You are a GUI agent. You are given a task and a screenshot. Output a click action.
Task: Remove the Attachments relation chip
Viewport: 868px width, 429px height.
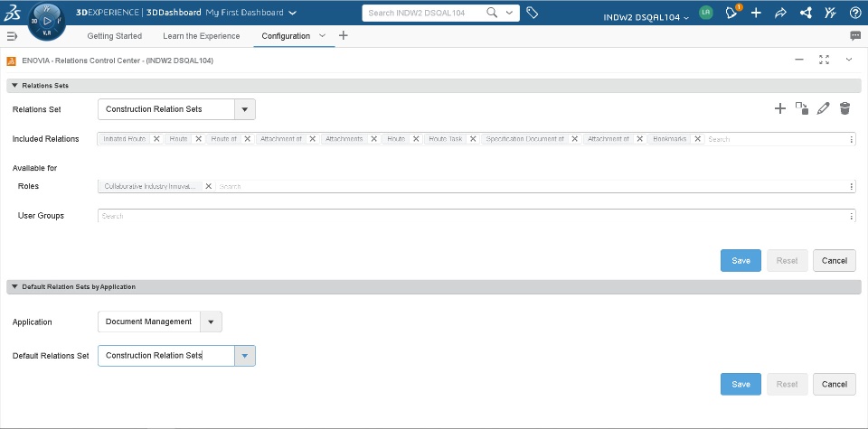(373, 139)
